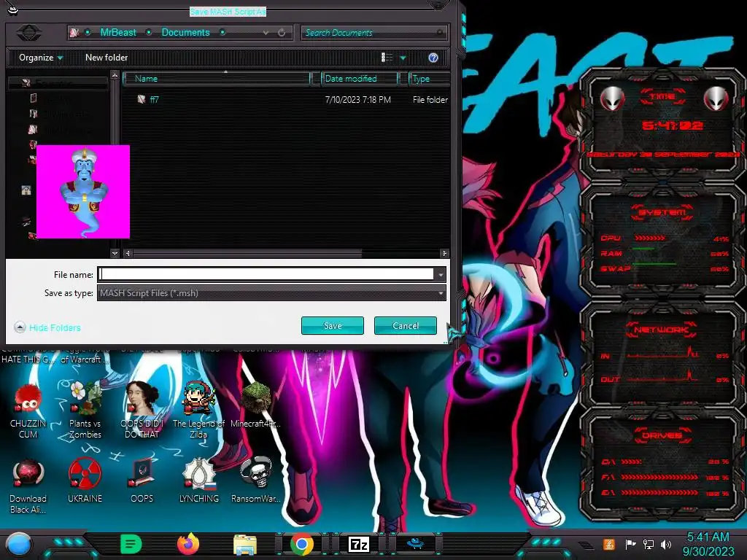The image size is (747, 560).
Task: Open the OOPS DID I DO THAT portrait shortcut
Action: [x=142, y=410]
